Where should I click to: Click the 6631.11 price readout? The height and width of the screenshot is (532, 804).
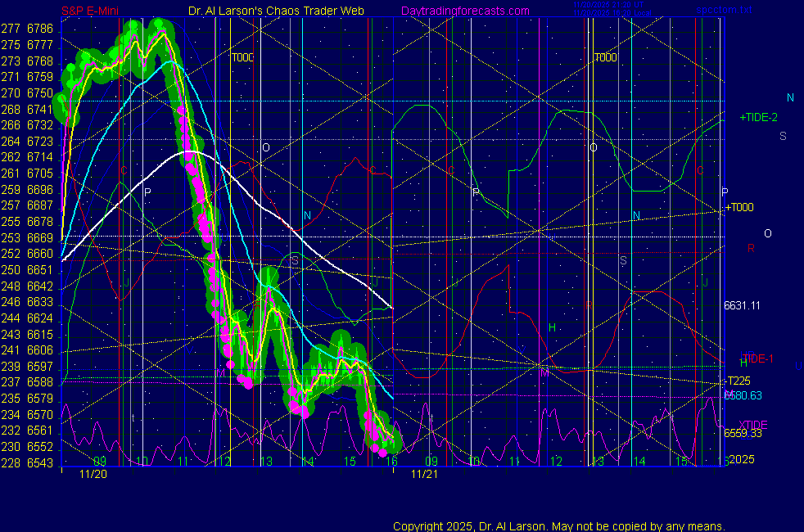coord(742,305)
